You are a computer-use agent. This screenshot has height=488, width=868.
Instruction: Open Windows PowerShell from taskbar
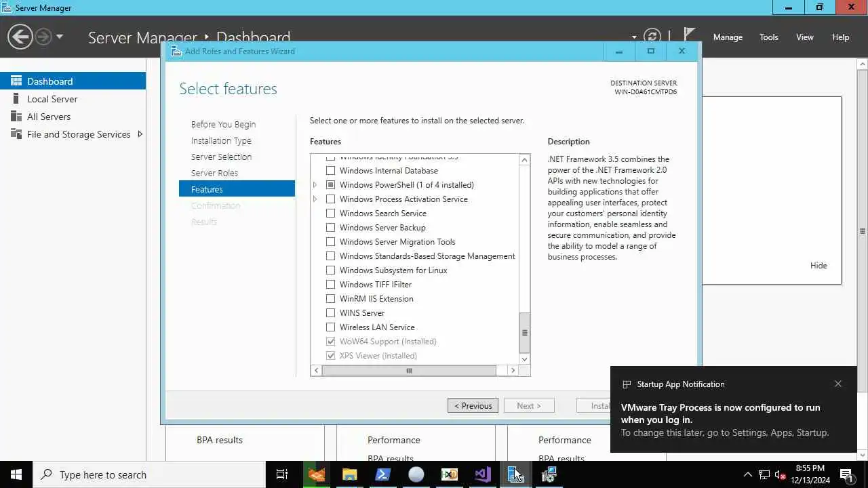coord(382,474)
